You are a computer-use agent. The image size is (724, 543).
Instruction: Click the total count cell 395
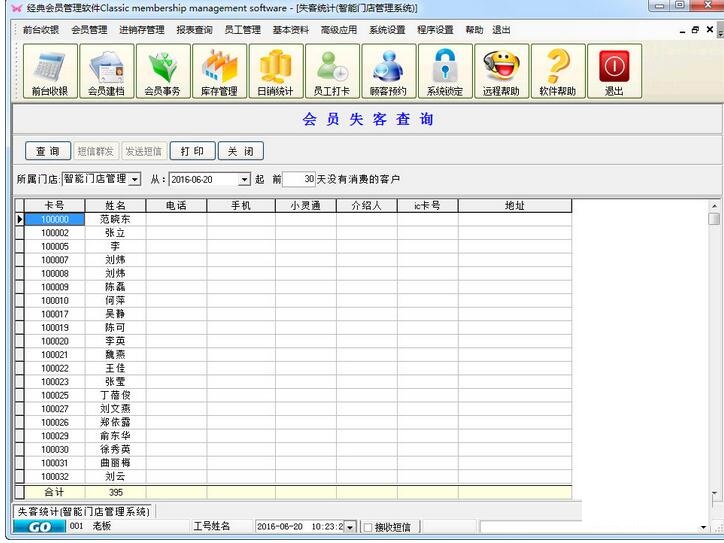[x=115, y=493]
